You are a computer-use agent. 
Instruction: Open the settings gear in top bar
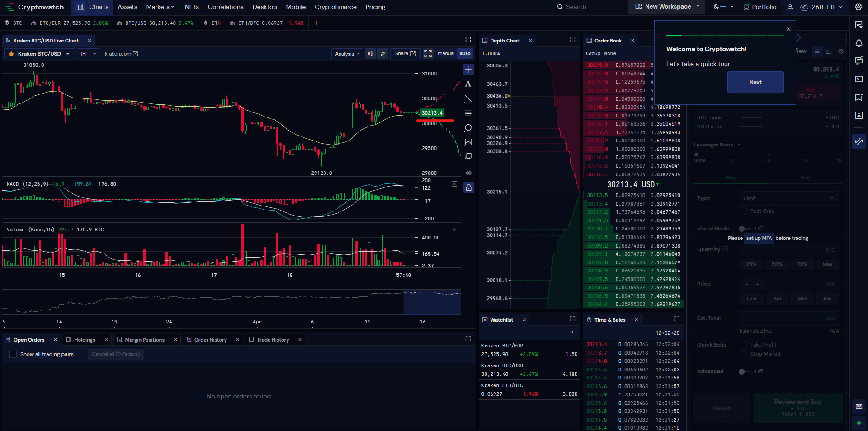pyautogui.click(x=859, y=7)
